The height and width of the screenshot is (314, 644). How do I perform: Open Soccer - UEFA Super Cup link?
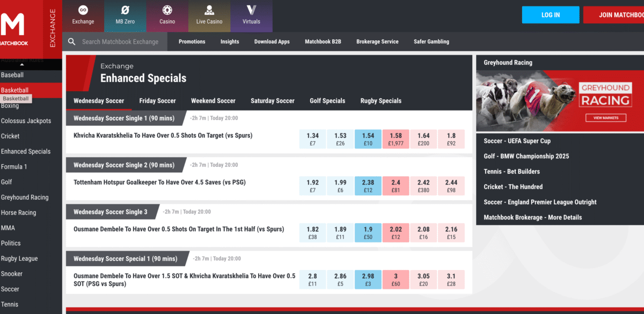tap(517, 141)
